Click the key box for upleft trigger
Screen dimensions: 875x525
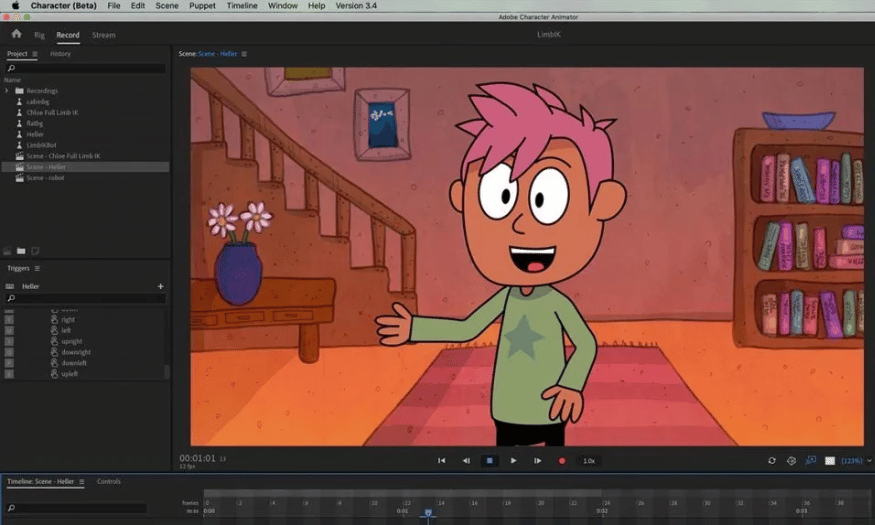tap(9, 374)
